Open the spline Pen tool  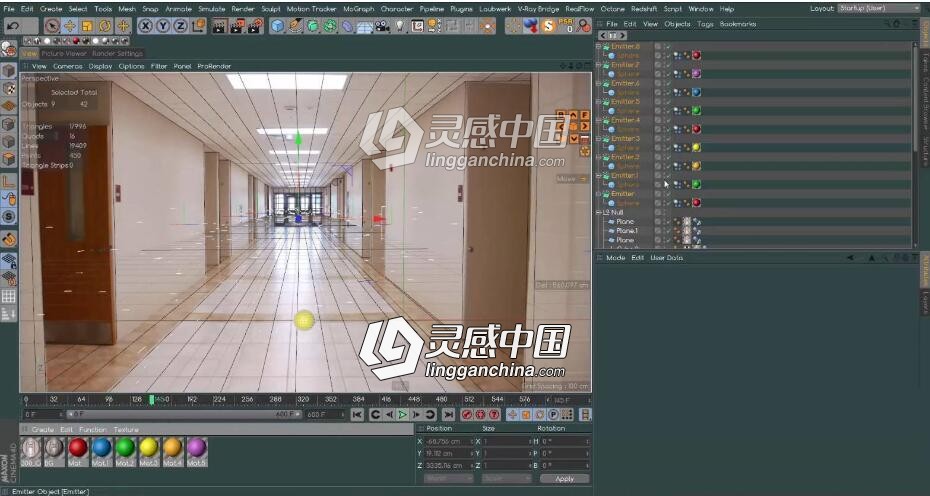tap(295, 26)
